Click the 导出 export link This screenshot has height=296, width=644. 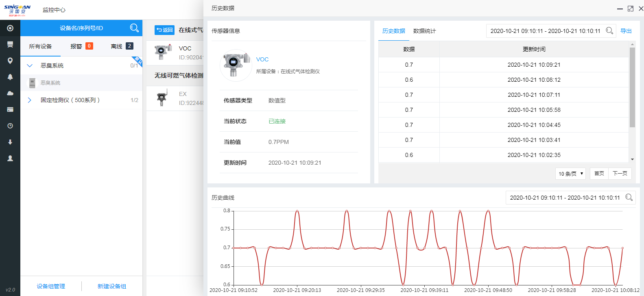(626, 31)
